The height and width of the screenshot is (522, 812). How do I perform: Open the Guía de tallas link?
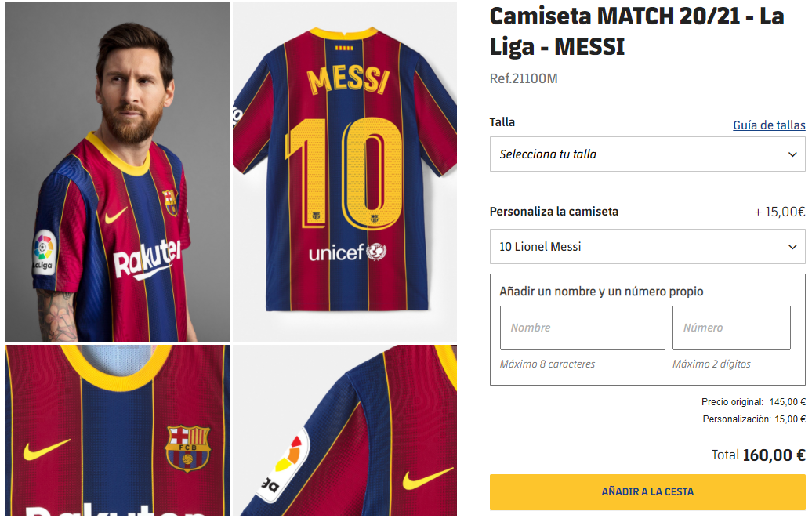point(769,125)
